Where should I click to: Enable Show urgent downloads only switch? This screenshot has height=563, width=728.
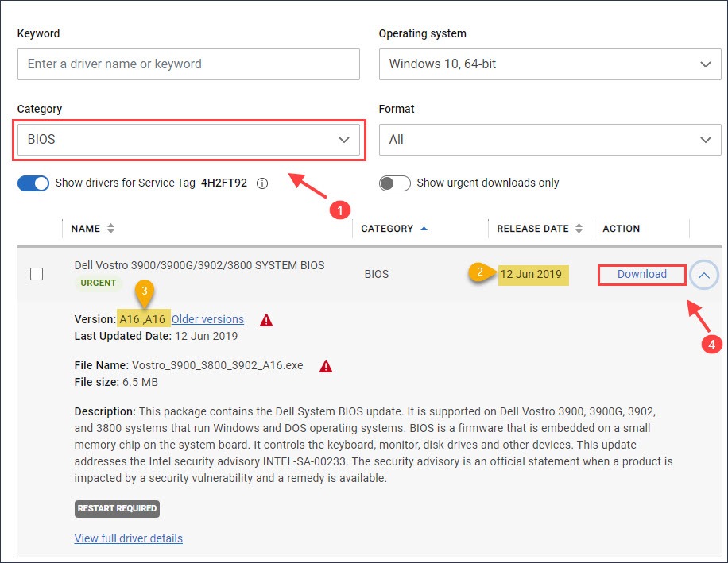(395, 183)
